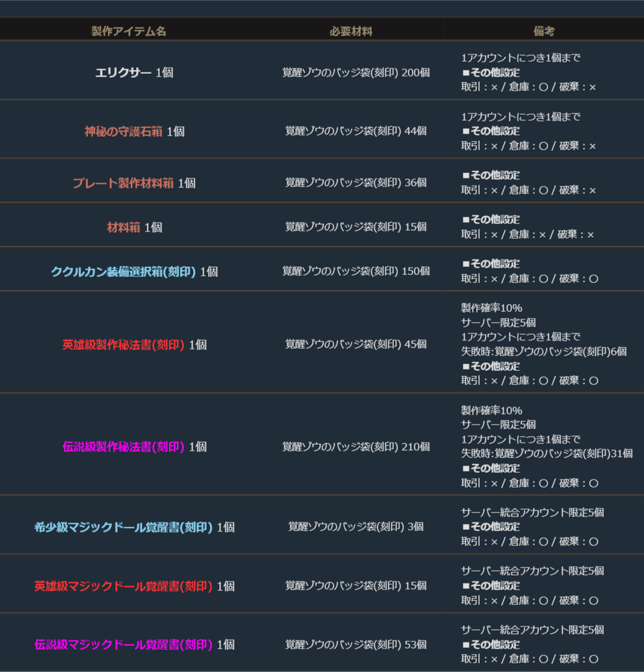
Task: Select the 神秘の守護石箱 item name
Action: pos(123,131)
